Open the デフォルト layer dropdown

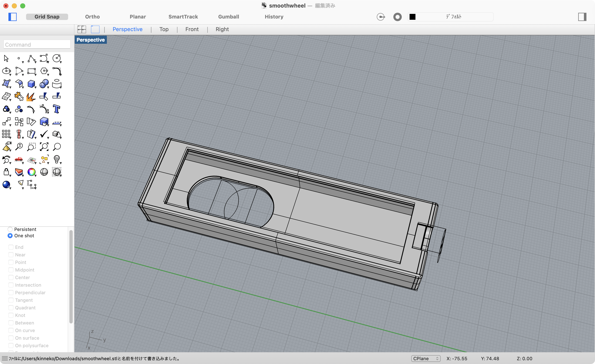click(450, 17)
